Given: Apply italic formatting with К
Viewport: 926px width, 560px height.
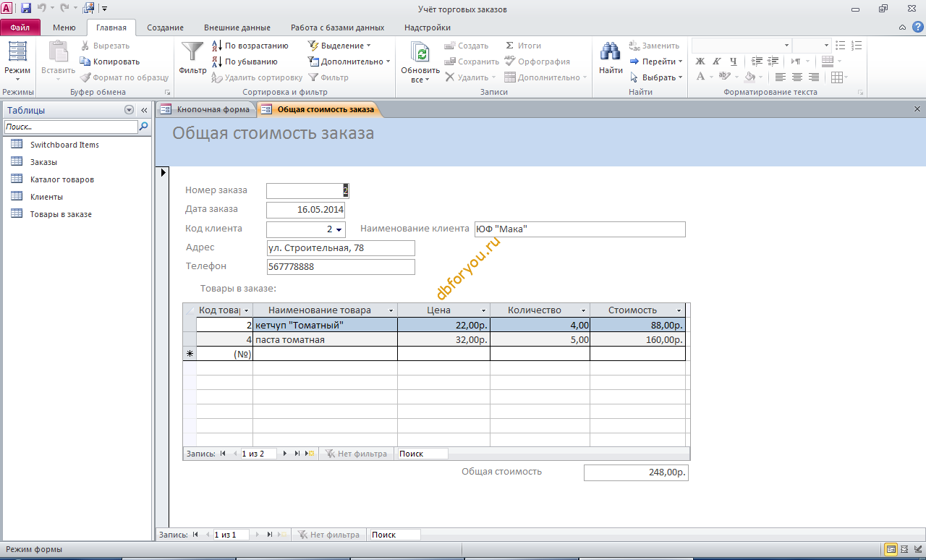Looking at the screenshot, I should (x=718, y=61).
